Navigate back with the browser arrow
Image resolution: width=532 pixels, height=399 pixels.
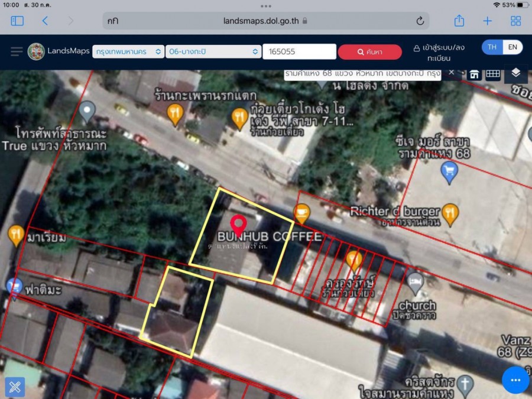click(45, 20)
